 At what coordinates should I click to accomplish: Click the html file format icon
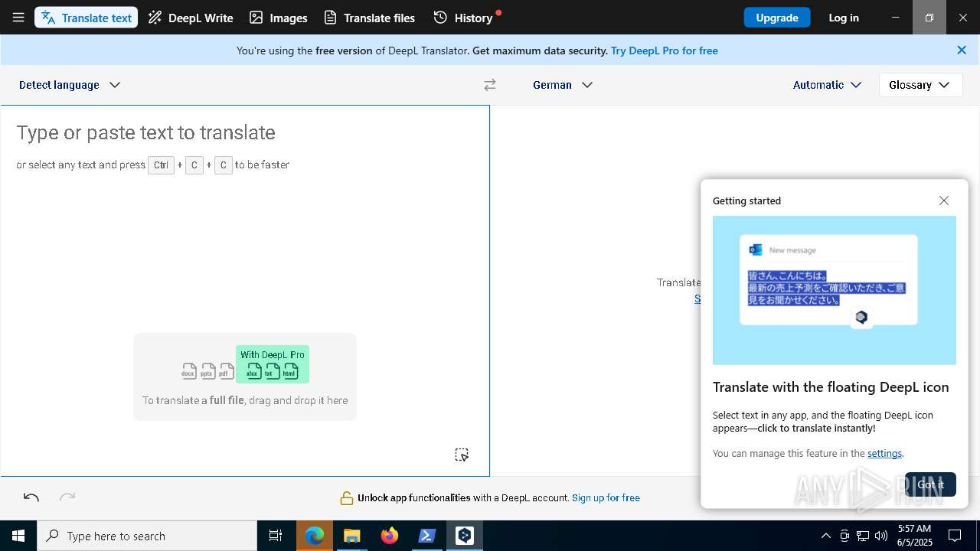(x=290, y=371)
